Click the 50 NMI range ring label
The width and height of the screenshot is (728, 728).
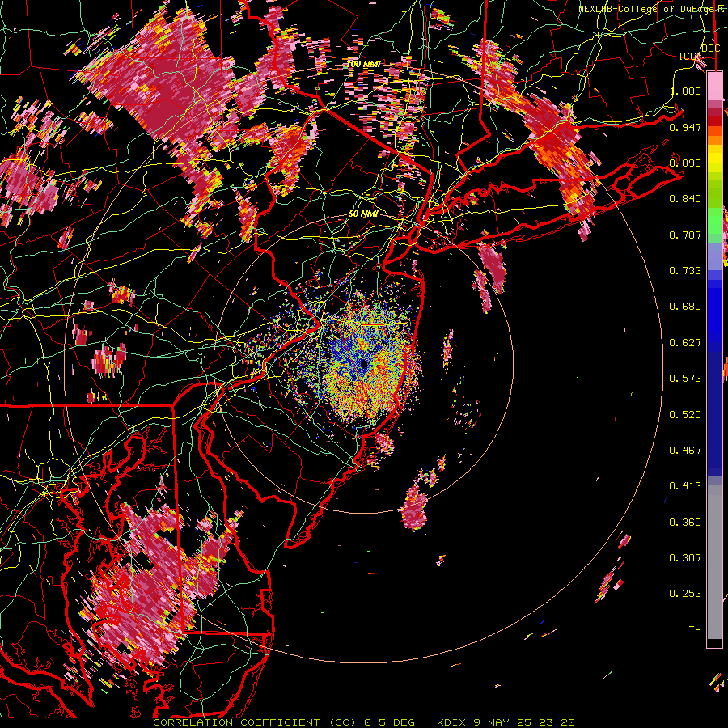363,214
